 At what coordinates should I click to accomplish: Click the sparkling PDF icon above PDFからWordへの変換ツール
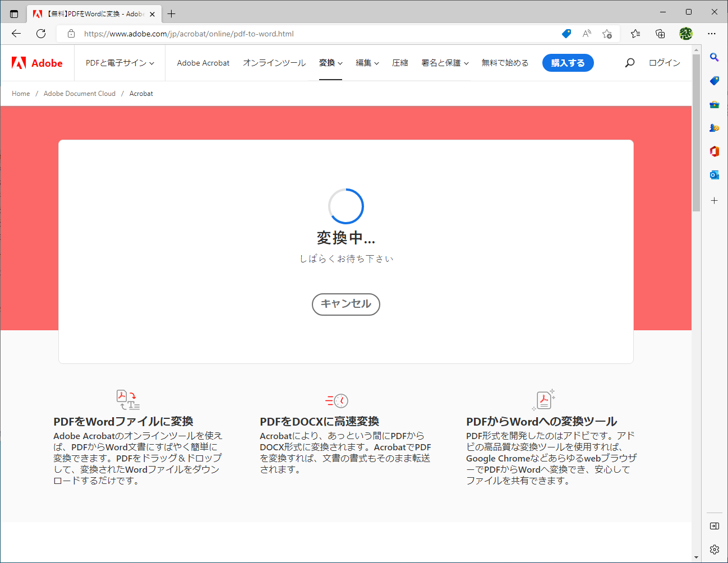[x=543, y=399]
